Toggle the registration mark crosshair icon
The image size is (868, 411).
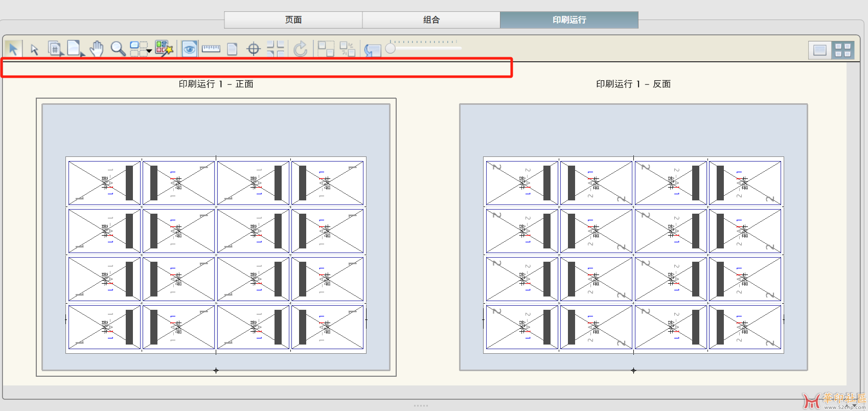coord(254,49)
